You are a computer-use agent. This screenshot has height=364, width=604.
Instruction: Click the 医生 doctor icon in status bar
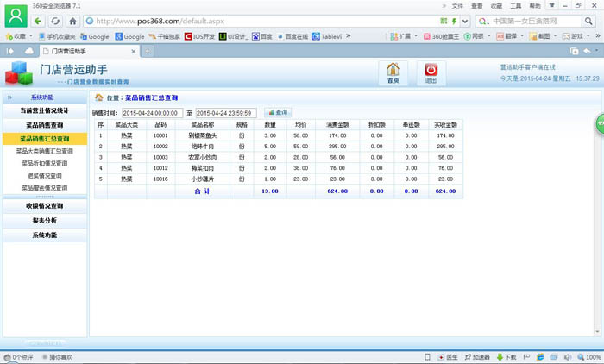pyautogui.click(x=445, y=356)
